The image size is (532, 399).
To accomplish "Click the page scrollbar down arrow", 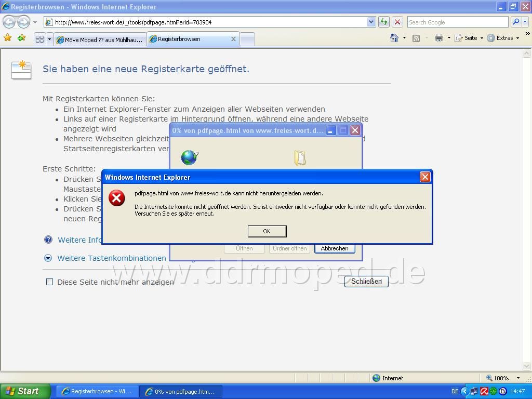I will pos(527,366).
